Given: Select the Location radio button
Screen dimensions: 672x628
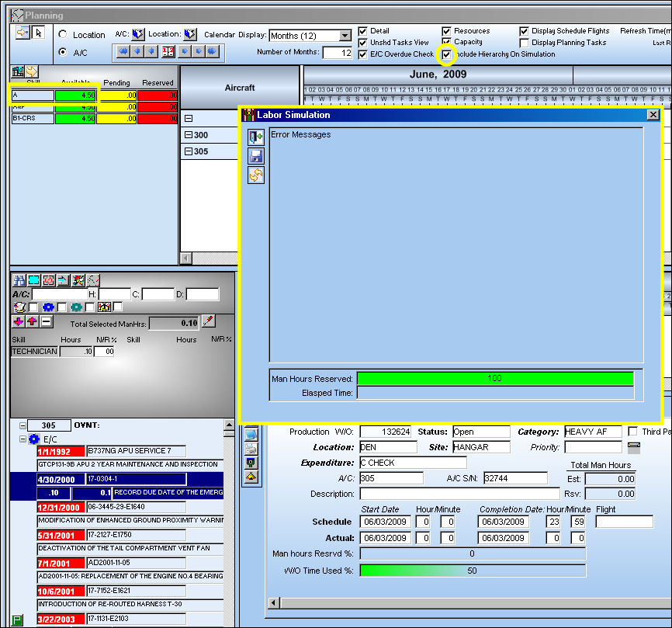Looking at the screenshot, I should tap(63, 34).
